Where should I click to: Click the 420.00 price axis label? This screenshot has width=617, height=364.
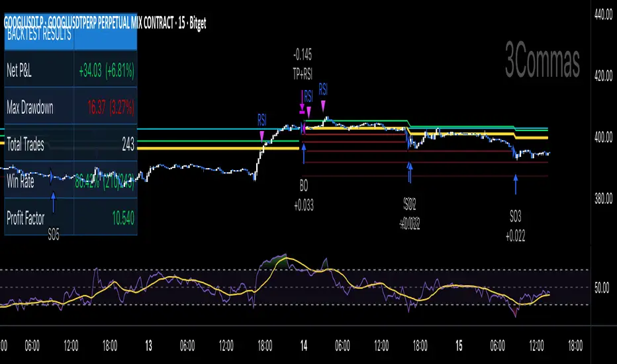pyautogui.click(x=603, y=75)
